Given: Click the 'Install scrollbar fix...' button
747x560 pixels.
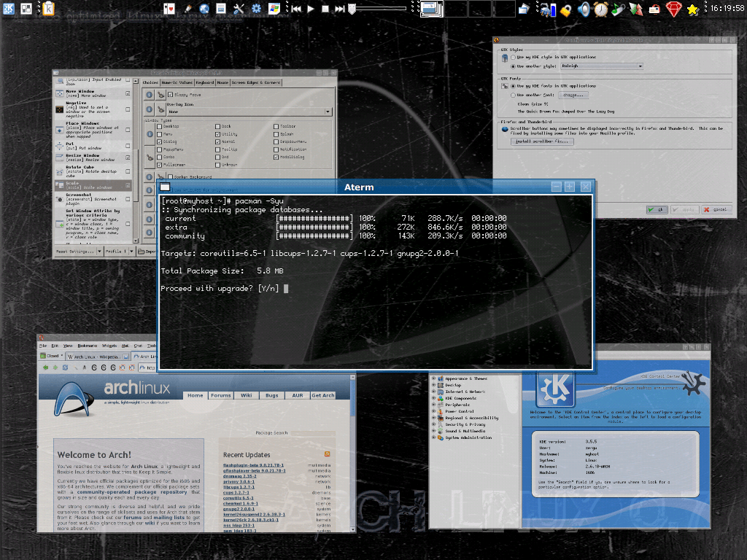Looking at the screenshot, I should (543, 141).
